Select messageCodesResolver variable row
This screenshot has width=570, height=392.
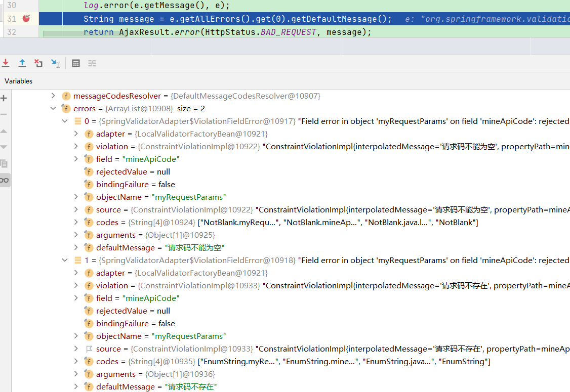point(291,96)
